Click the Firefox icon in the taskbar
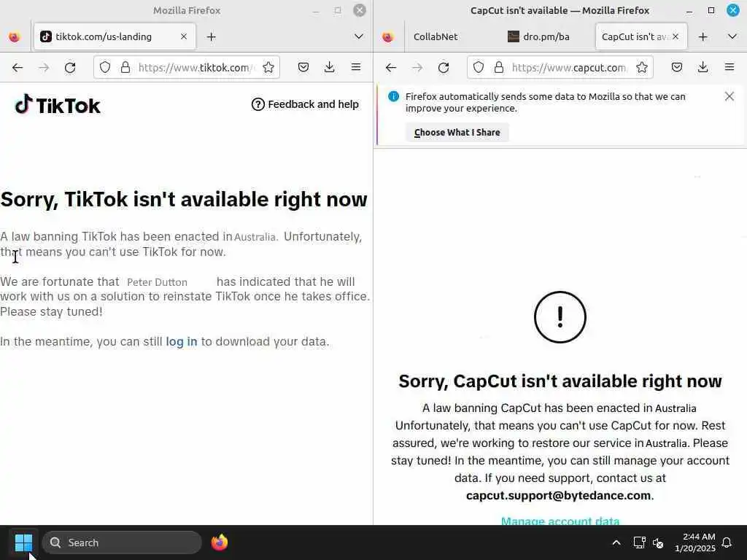This screenshot has width=747, height=560. 220,542
